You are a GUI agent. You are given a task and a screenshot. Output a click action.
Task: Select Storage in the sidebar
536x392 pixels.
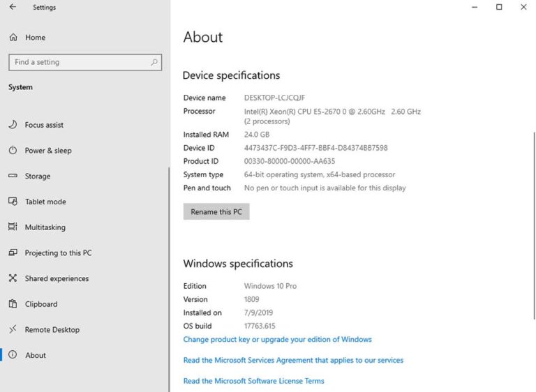[x=38, y=176]
